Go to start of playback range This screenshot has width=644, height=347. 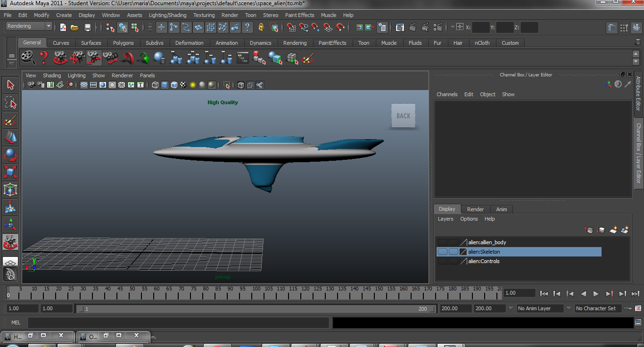click(544, 294)
